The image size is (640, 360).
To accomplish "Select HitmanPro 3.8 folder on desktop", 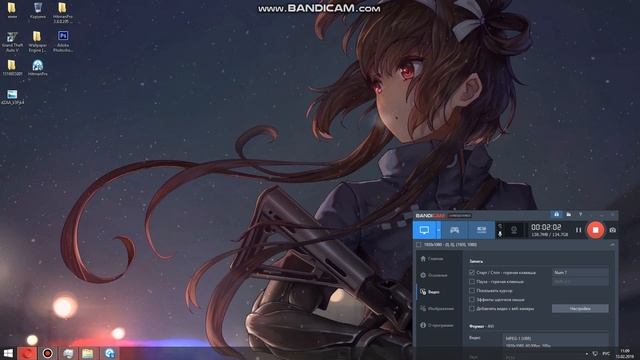I will click(x=62, y=13).
